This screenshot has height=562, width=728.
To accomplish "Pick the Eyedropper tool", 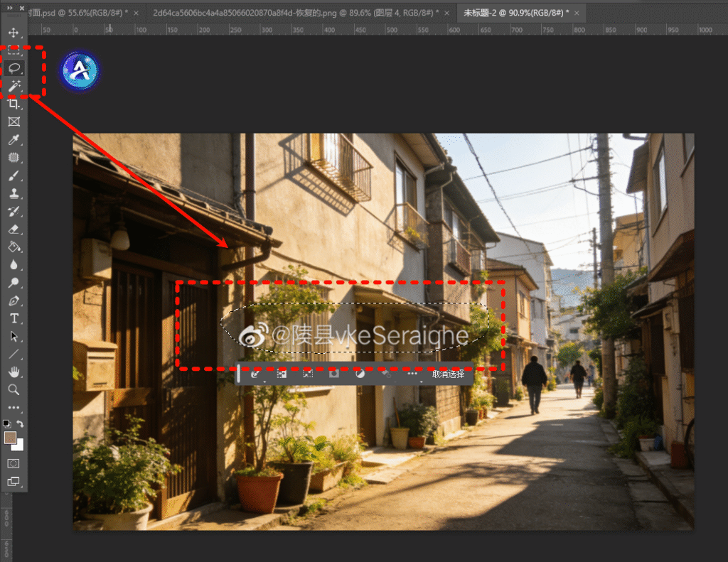I will (x=14, y=140).
